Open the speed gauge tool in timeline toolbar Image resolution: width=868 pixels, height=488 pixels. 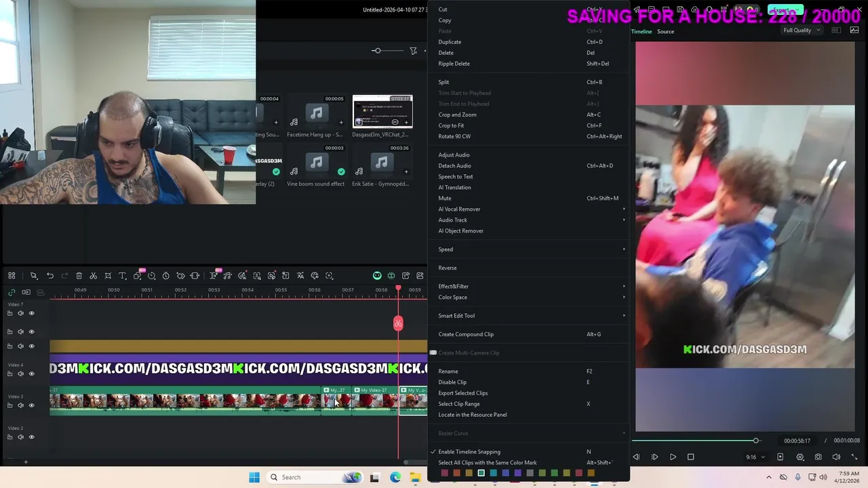(151, 276)
